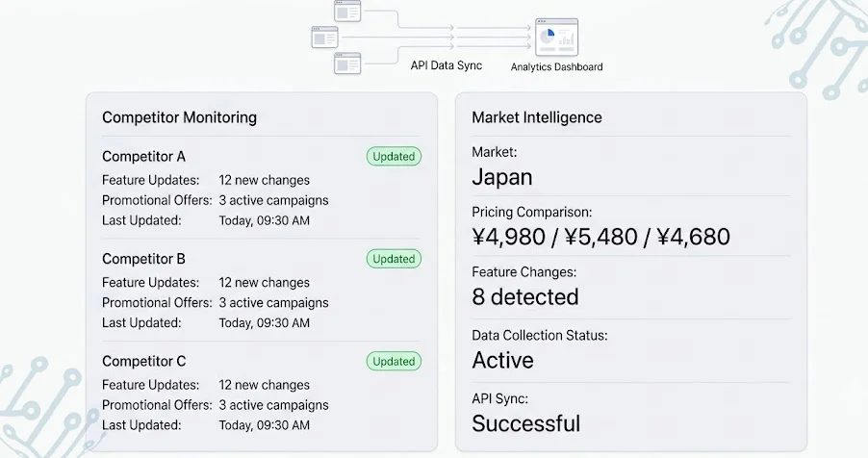Click Competitor B 'Today, 09:30 AM' value

264,323
